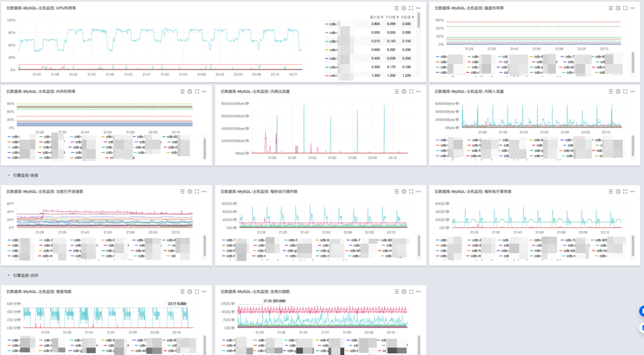Click the blue floating button at right edge

642,311
